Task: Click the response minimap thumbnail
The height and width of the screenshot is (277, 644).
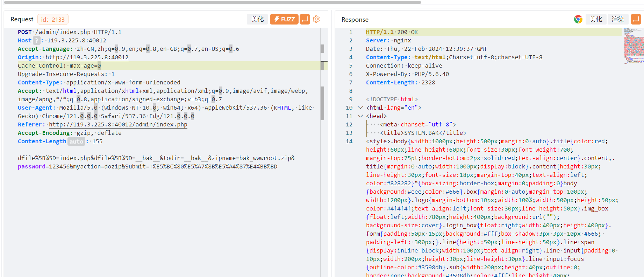Action: tap(634, 46)
